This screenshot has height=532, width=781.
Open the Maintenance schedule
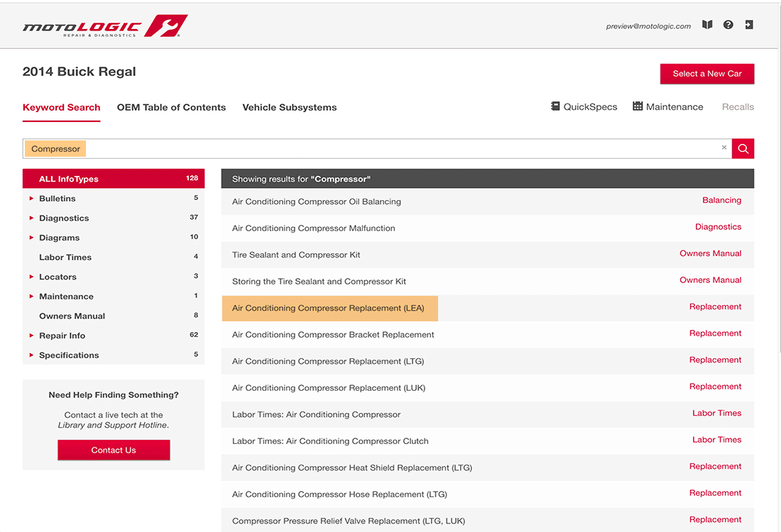(x=667, y=107)
